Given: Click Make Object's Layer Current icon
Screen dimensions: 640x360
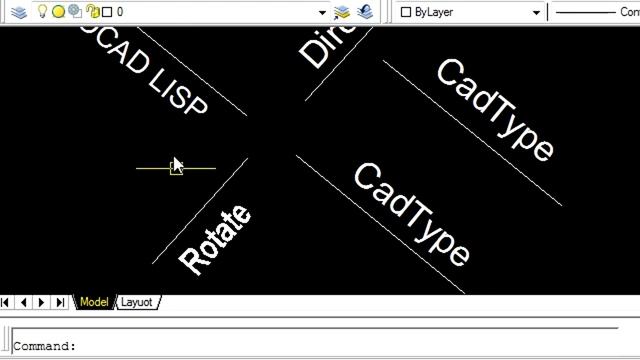Looking at the screenshot, I should click(342, 12).
